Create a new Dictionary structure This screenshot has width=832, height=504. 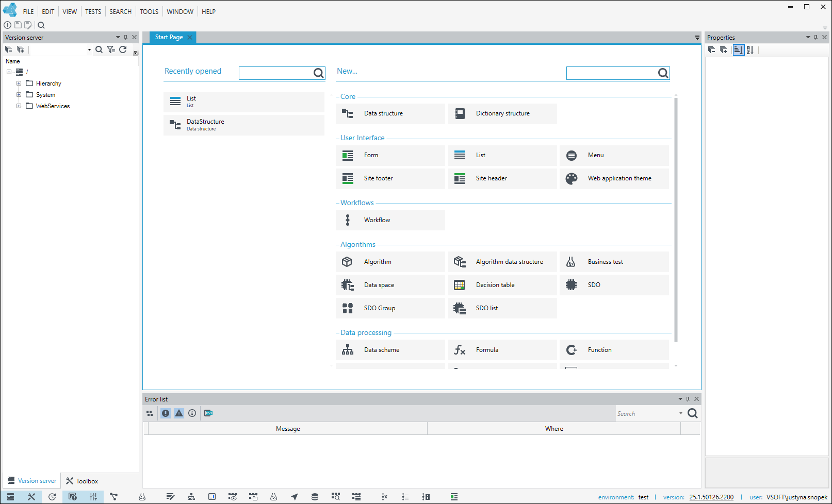(x=502, y=113)
